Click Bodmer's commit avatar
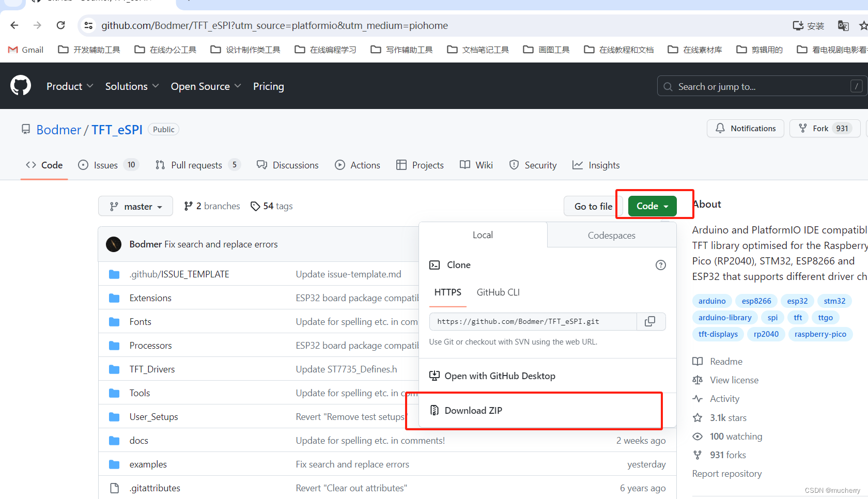 tap(114, 244)
